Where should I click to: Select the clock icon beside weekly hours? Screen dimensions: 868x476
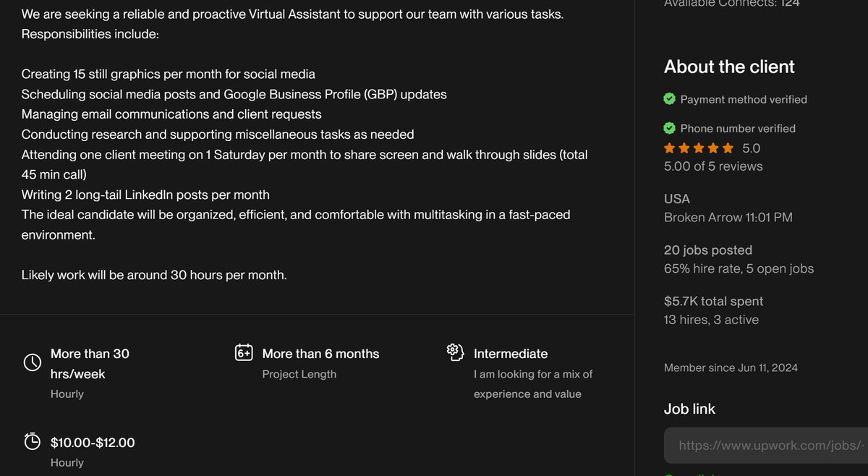[x=32, y=362]
